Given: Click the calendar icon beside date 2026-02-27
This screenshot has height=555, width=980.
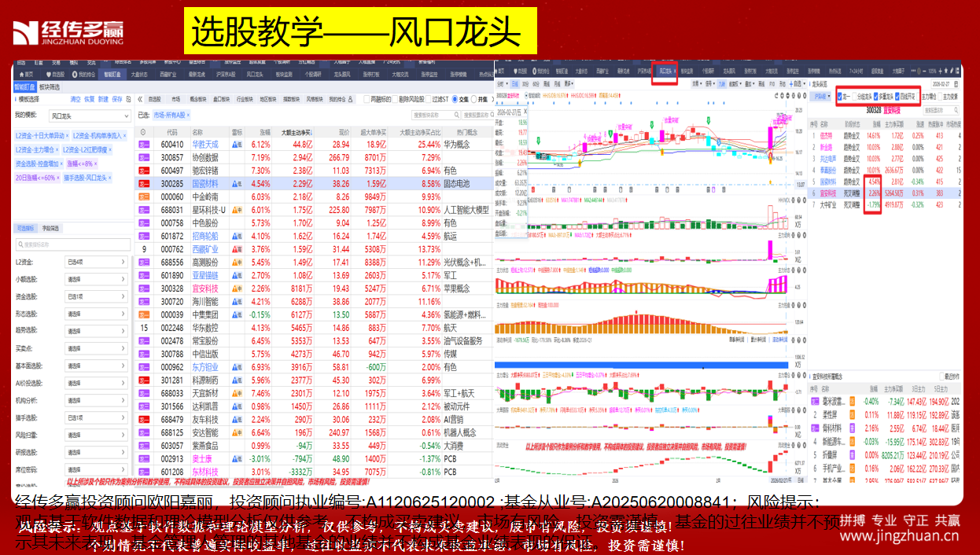Looking at the screenshot, I should click(956, 83).
